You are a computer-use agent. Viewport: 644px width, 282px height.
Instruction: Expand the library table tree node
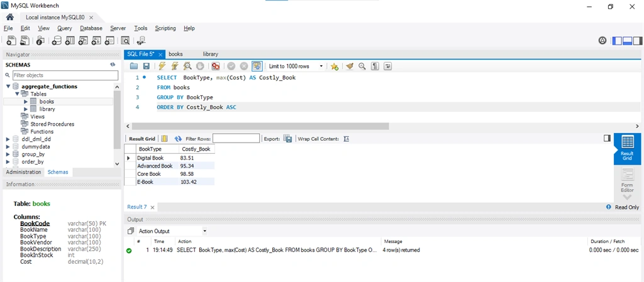tap(26, 109)
